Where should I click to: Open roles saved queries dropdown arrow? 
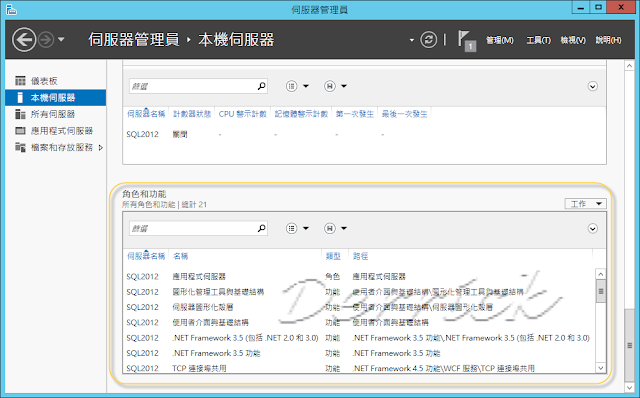point(344,228)
